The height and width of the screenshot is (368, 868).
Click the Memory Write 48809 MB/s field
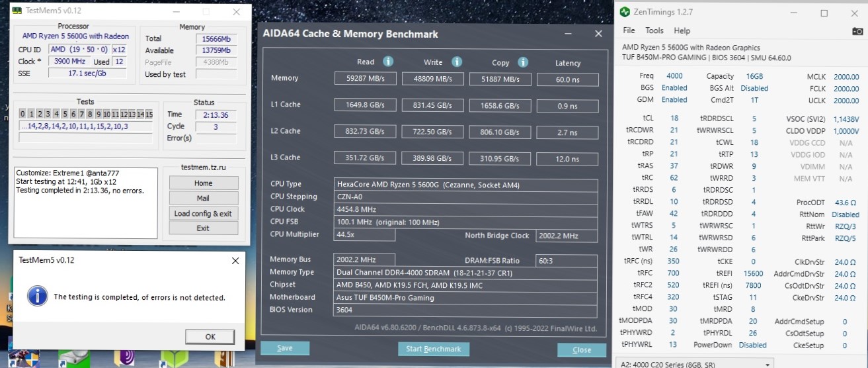tap(433, 79)
